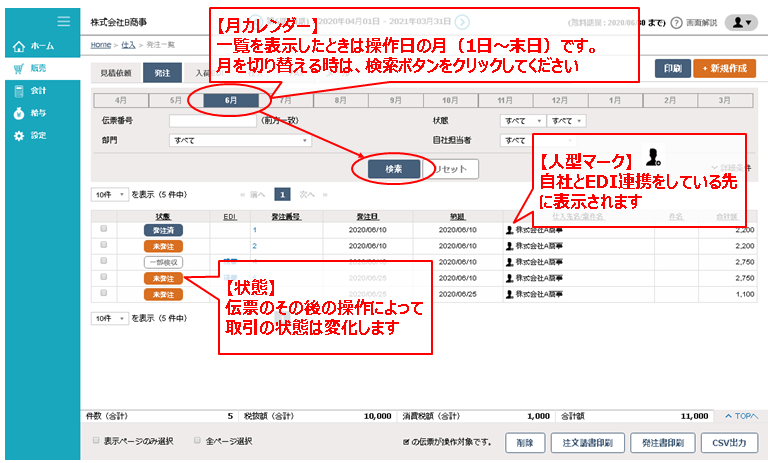The height and width of the screenshot is (463, 768).
Task: Enable the 表示ページのみ選択 checkbox
Action: pos(96,440)
